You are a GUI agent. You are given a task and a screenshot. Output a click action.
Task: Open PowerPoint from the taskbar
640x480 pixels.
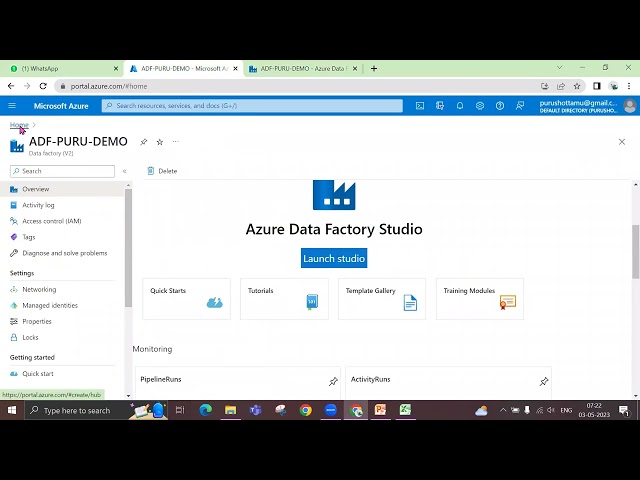[380, 410]
